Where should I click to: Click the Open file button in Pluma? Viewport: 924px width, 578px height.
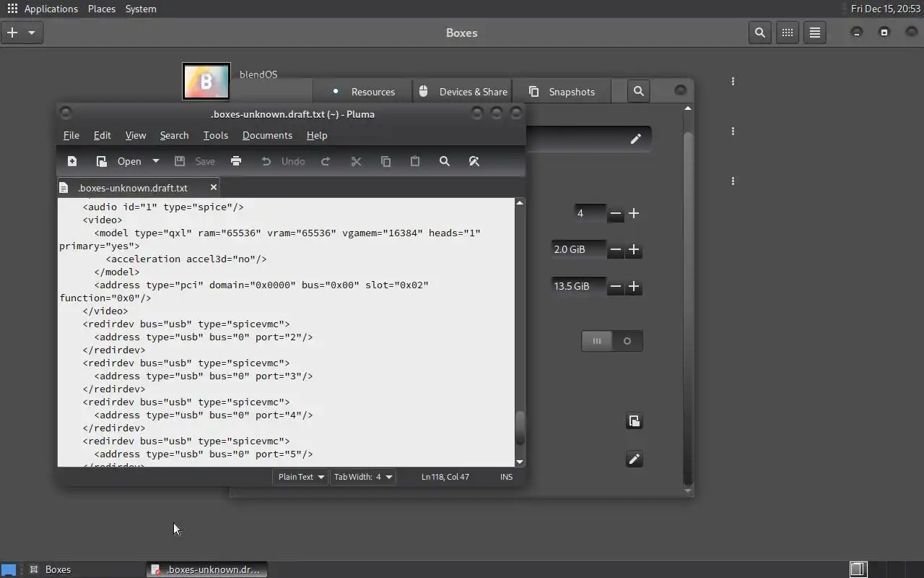[119, 161]
